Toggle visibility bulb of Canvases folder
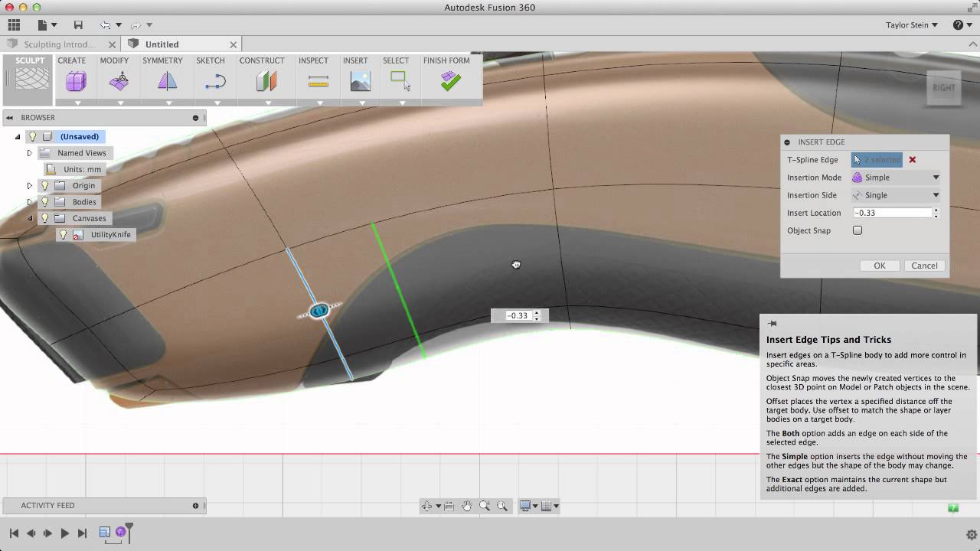This screenshot has height=551, width=980. click(x=45, y=218)
